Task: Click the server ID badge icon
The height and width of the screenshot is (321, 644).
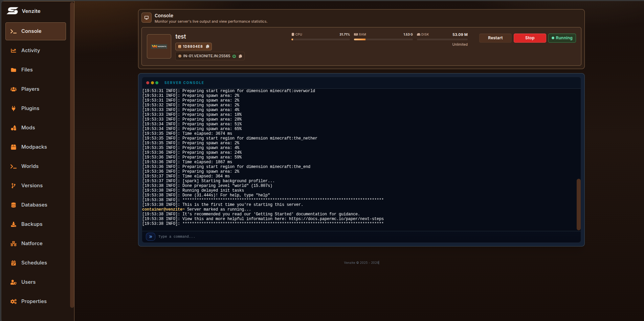Action: point(180,46)
